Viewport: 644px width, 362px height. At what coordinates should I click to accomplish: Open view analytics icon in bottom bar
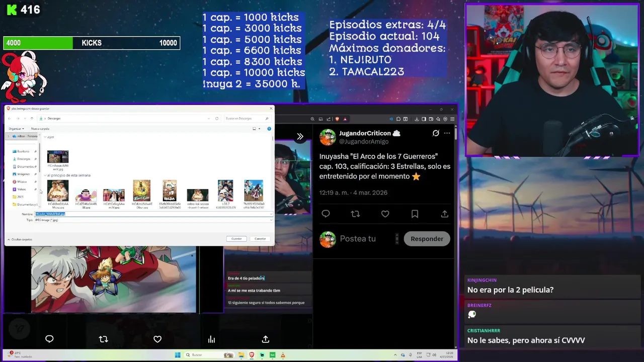tap(211, 339)
